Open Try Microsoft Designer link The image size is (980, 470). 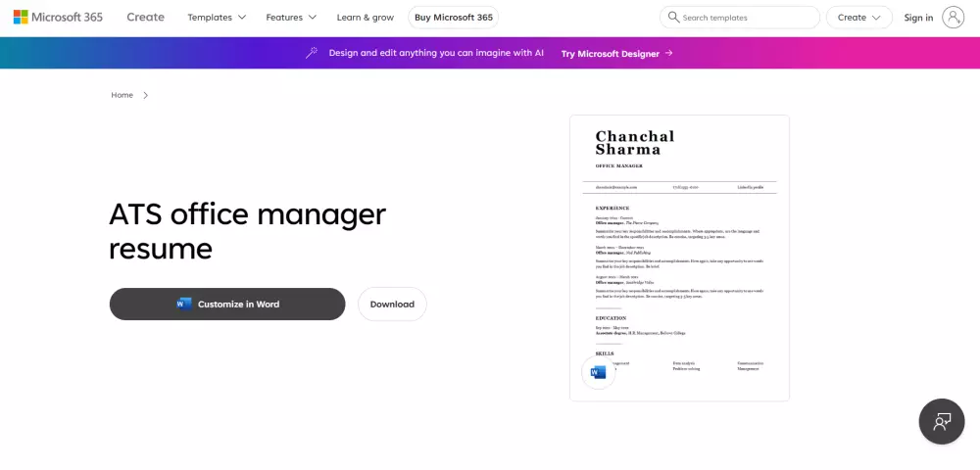click(x=616, y=54)
